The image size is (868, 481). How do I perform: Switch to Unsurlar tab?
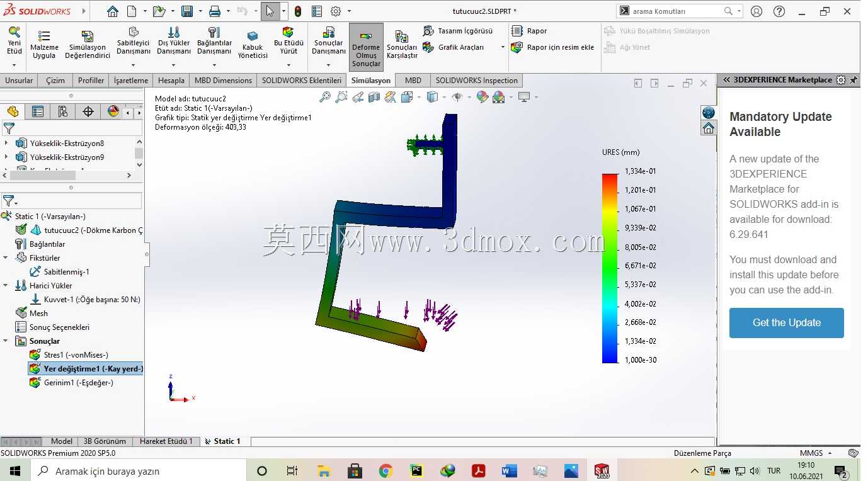[19, 80]
